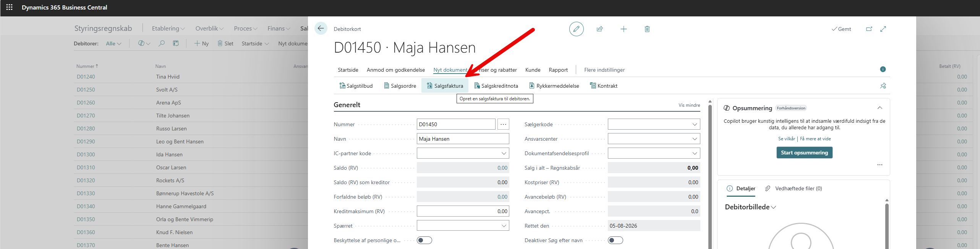980x249 pixels.
Task: Create a Salgskreditnota document
Action: point(496,86)
